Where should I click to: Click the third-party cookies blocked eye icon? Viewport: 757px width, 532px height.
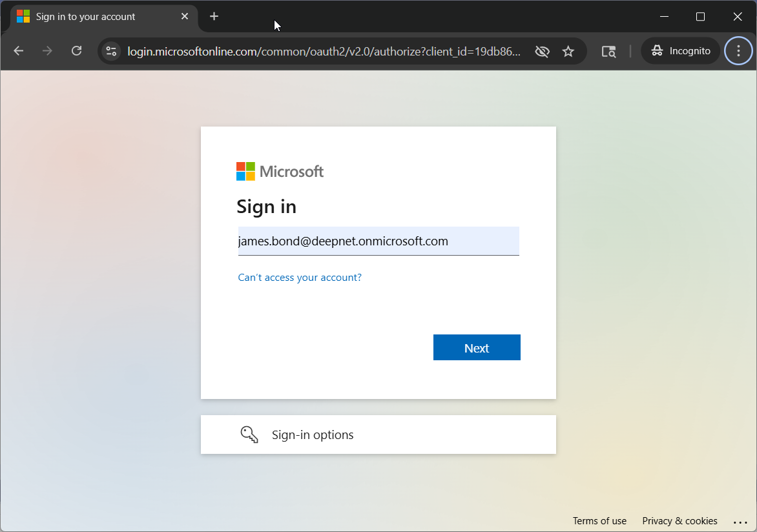pos(542,51)
